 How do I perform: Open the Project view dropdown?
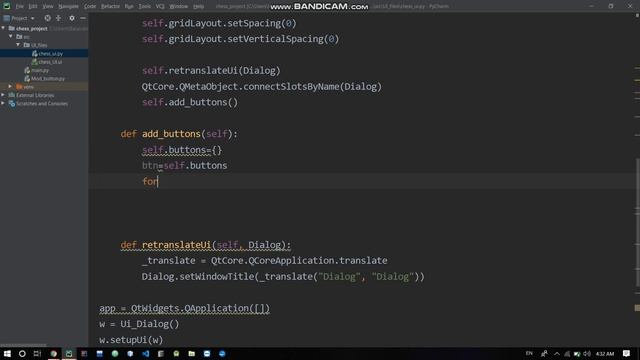(19, 18)
